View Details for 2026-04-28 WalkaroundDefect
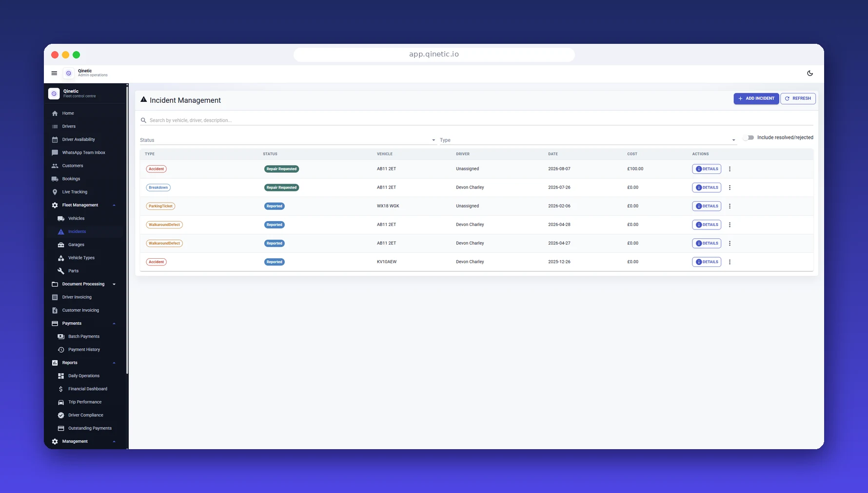 707,225
